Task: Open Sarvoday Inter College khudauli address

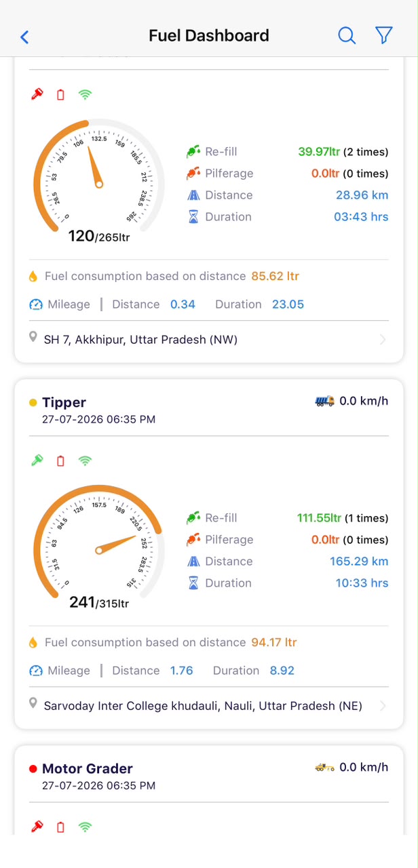Action: coord(203,706)
